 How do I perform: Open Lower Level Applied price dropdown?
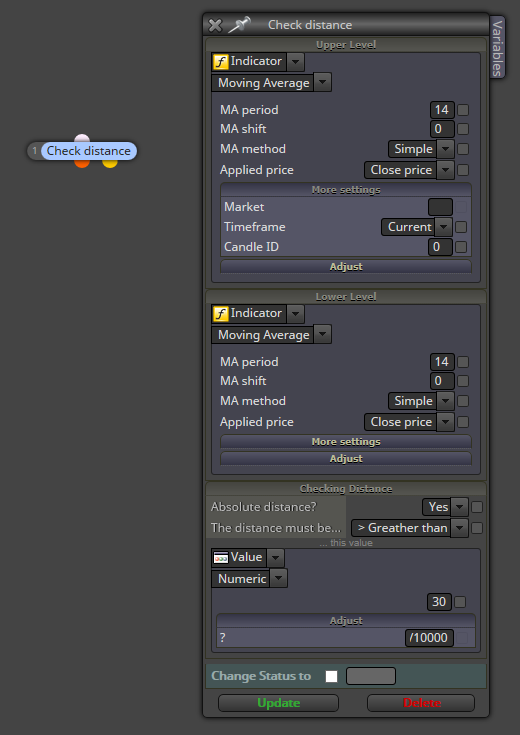pyautogui.click(x=445, y=422)
